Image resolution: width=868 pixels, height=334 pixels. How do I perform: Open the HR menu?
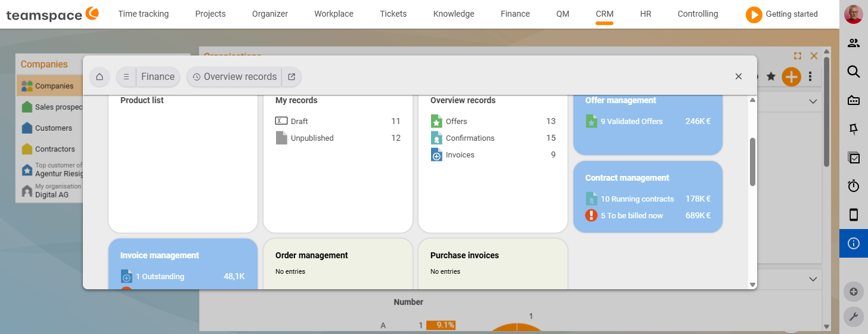pos(646,14)
